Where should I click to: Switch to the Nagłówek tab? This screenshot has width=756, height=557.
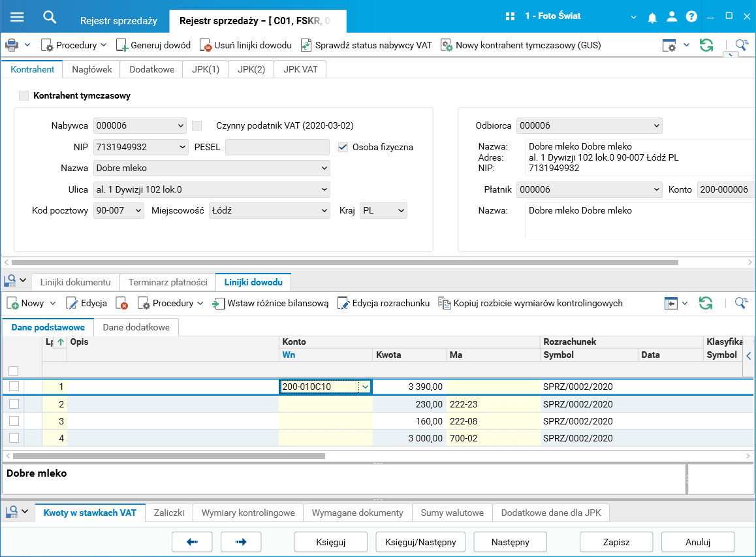click(x=91, y=69)
